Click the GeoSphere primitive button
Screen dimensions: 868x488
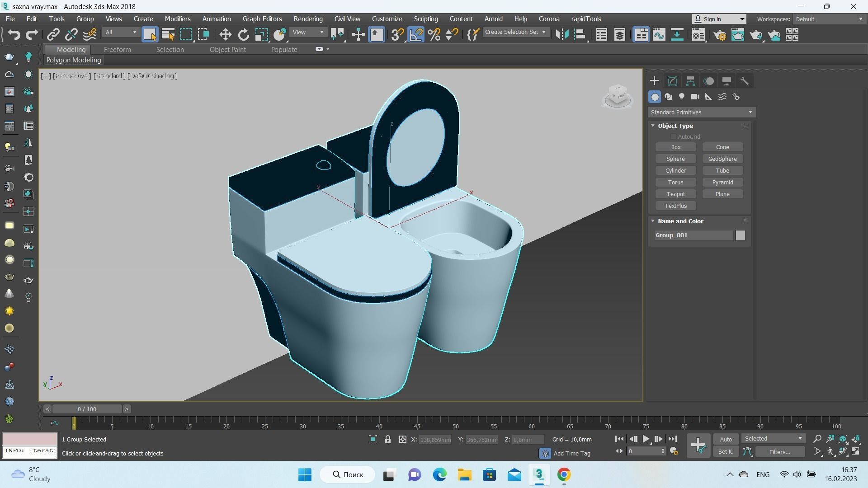coord(722,159)
